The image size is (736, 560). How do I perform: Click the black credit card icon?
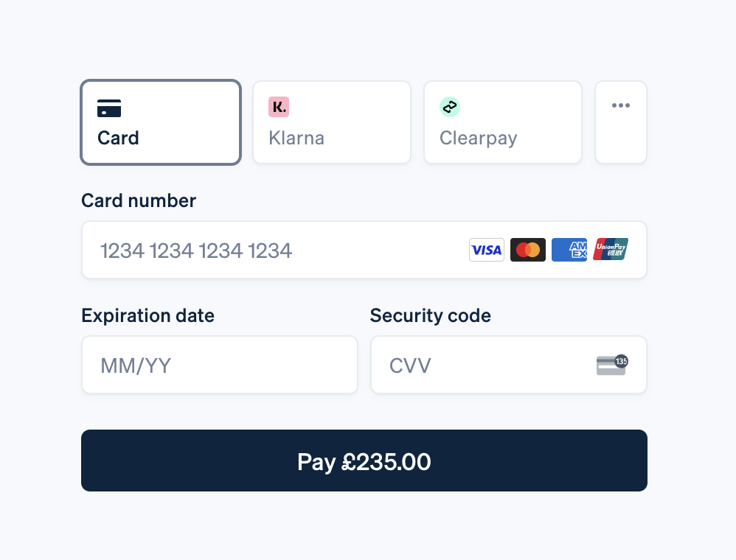tap(109, 108)
